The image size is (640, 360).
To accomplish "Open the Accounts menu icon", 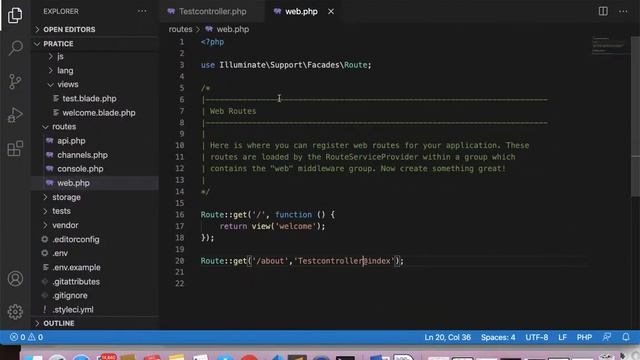I will (x=15, y=279).
